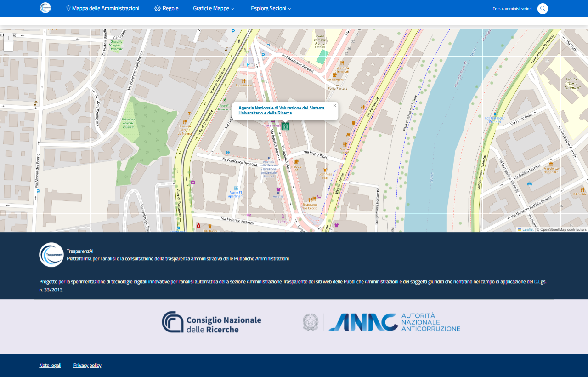Image resolution: width=588 pixels, height=377 pixels.
Task: Click the Hostaria Pizzeria da Nonna restaurant icon
Action: tap(185, 122)
